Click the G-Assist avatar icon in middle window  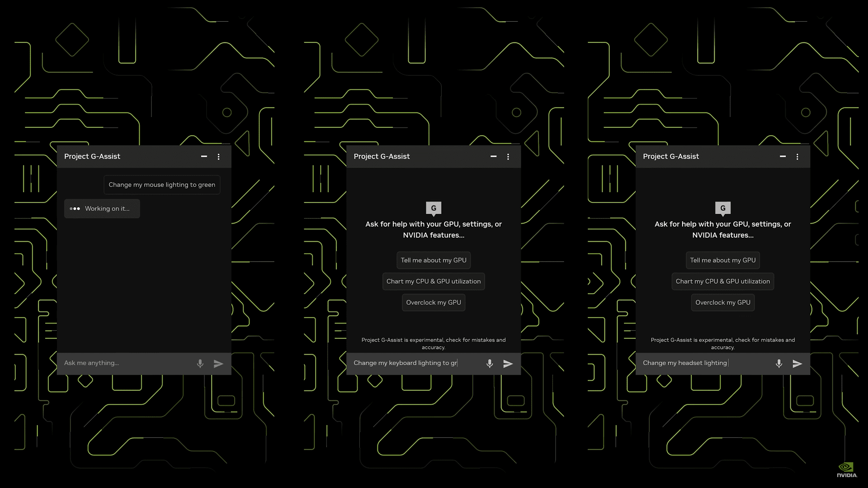434,208
